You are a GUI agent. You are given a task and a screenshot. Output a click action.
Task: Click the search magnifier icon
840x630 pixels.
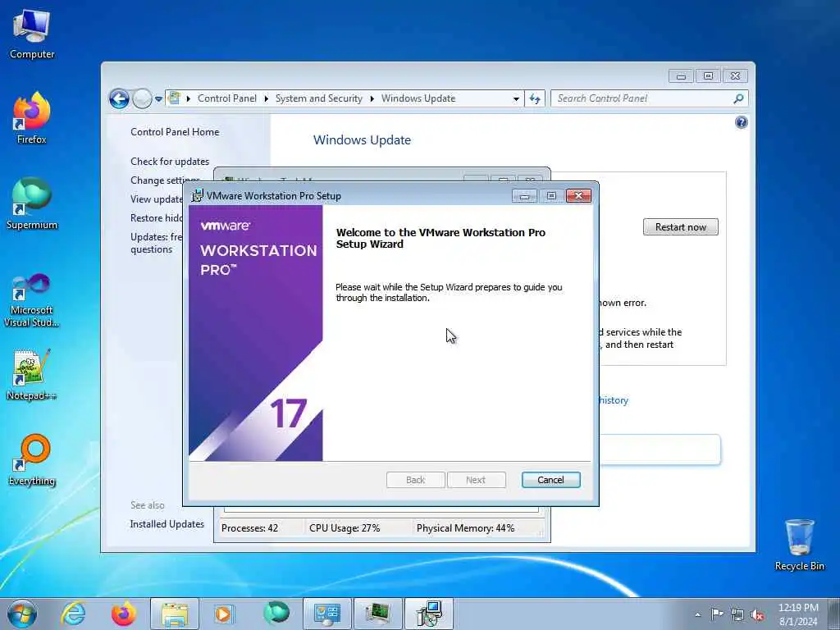739,98
